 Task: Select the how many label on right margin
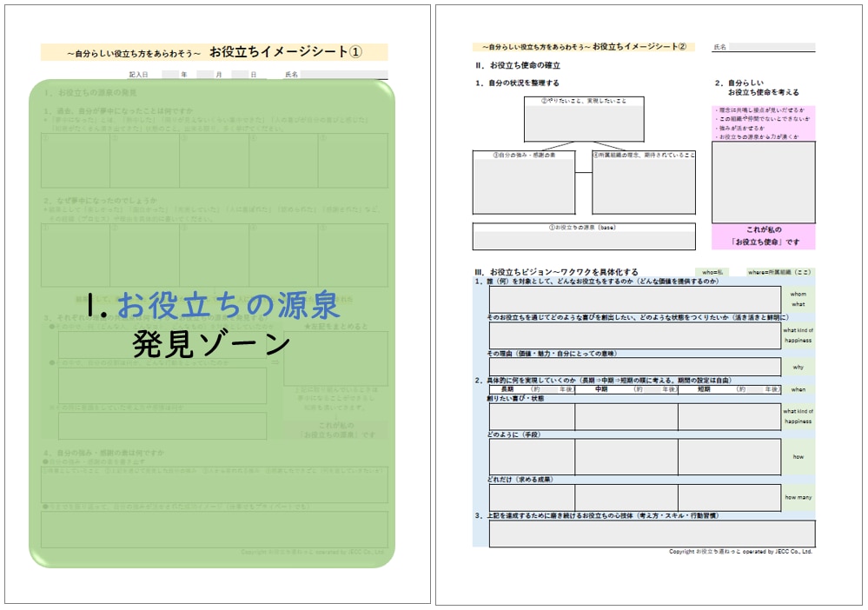click(798, 498)
